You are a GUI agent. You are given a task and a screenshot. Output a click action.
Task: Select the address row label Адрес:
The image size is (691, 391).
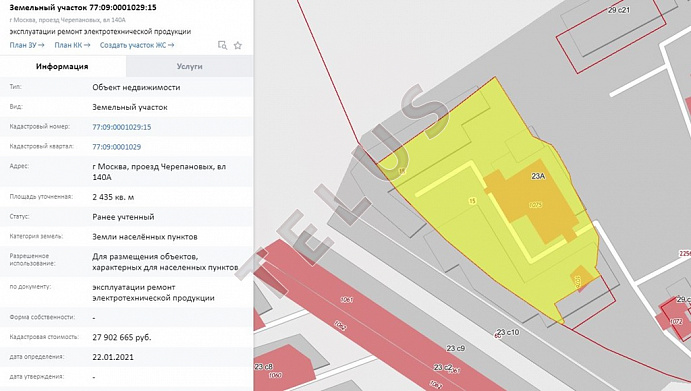point(19,167)
